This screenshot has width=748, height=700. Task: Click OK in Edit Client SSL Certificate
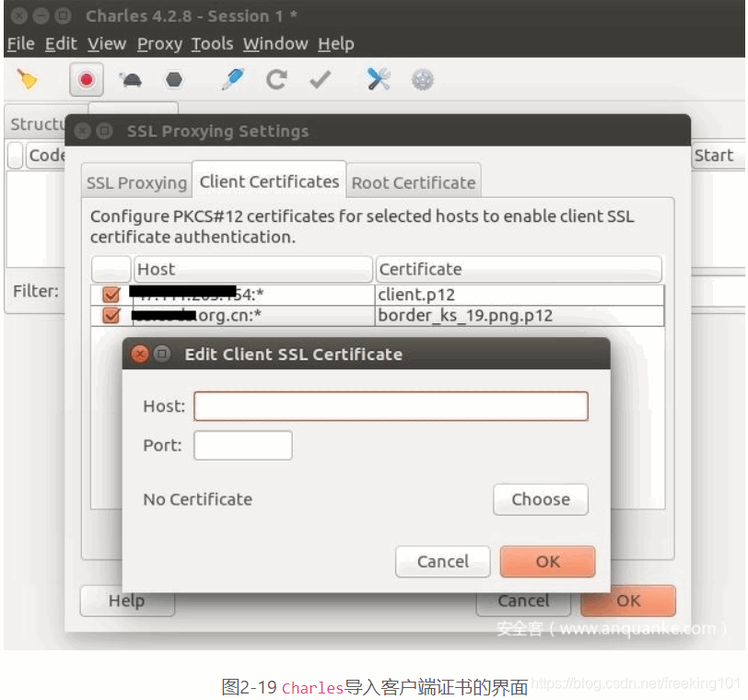pyautogui.click(x=547, y=562)
